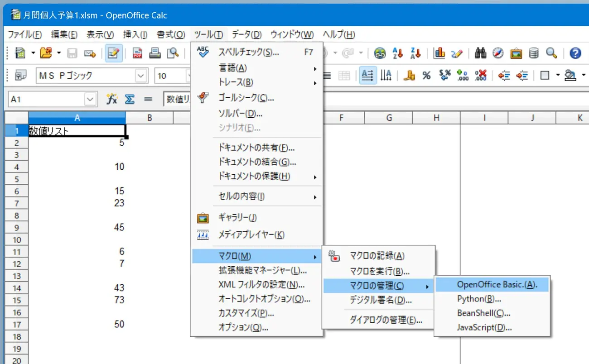Decrease indent icon

[x=504, y=76]
